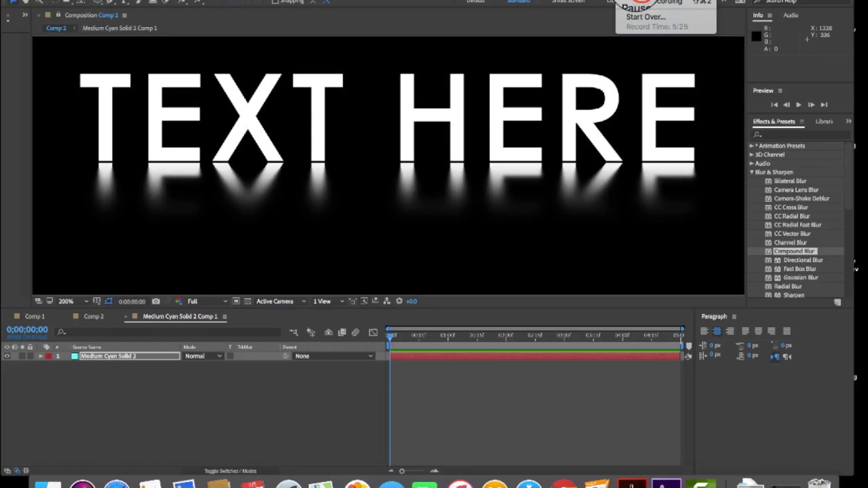868x488 pixels.
Task: Go to first frame in Preview panel
Action: pyautogui.click(x=774, y=104)
